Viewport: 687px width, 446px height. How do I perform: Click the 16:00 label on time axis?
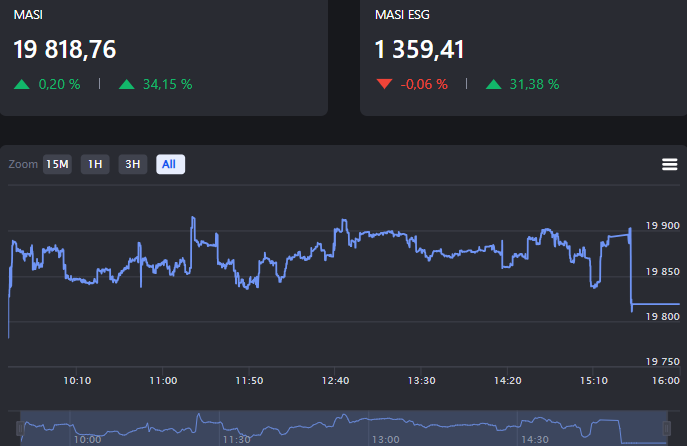[x=665, y=381]
